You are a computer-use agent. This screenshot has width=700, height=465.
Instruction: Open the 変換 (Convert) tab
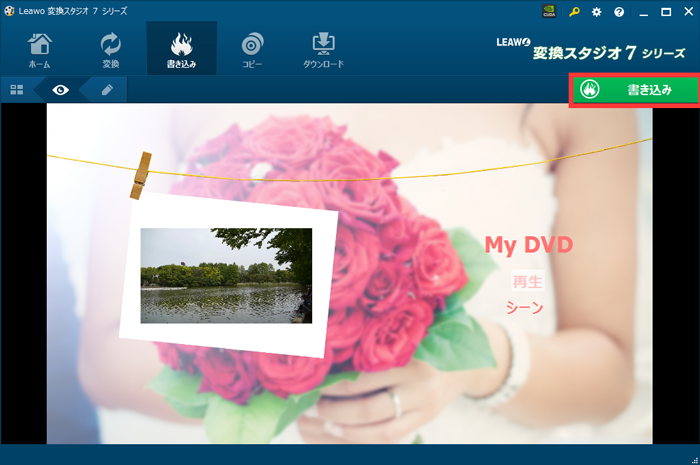click(x=111, y=50)
